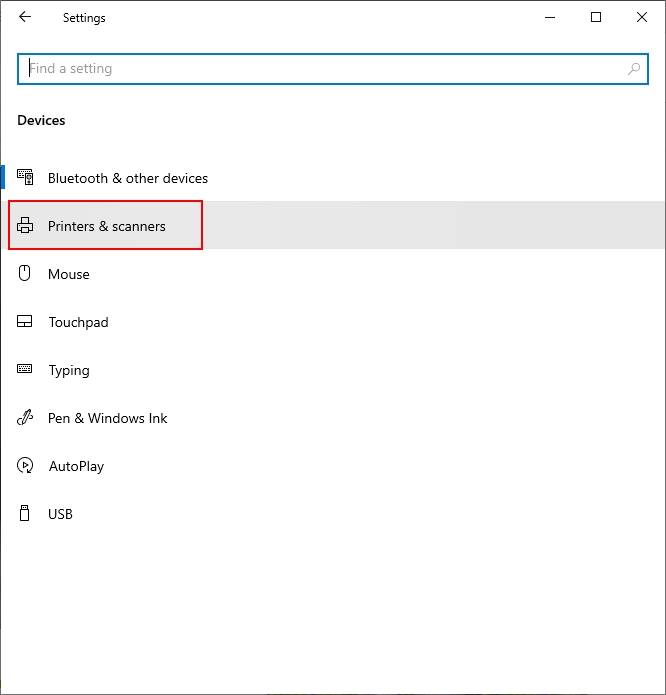Click the USB drive icon
Viewport: 666px width, 695px height.
[x=25, y=514]
